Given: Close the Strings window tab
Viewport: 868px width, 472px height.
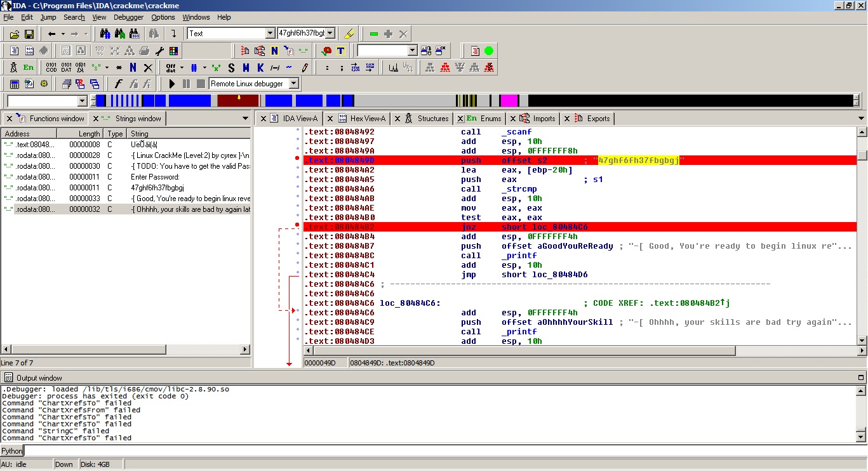Looking at the screenshot, I should [x=96, y=119].
